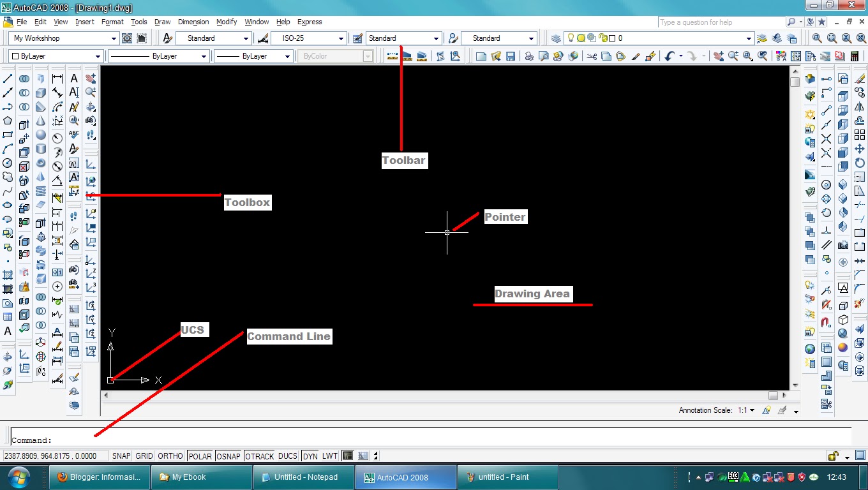The image size is (868, 490).
Task: Turn on ORTHO mode
Action: click(x=169, y=456)
